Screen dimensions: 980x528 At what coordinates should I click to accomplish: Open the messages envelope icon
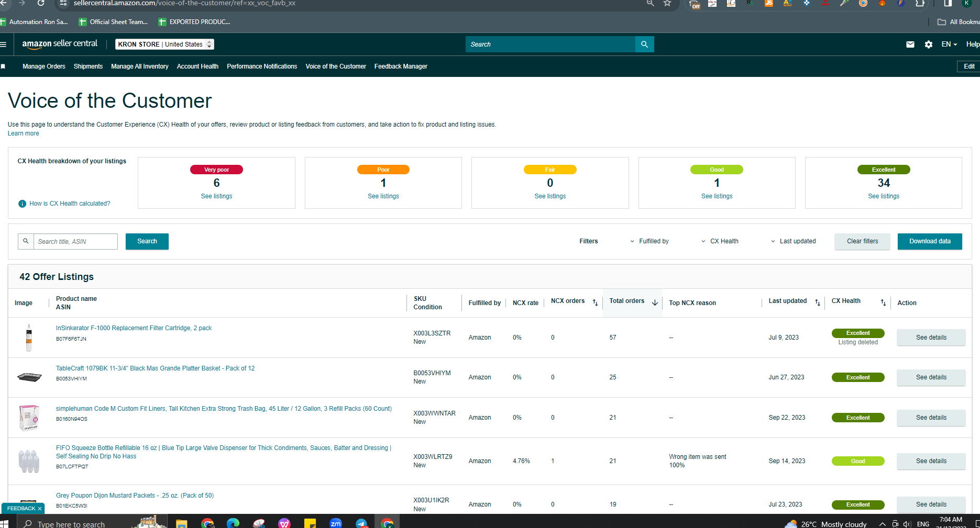[910, 44]
